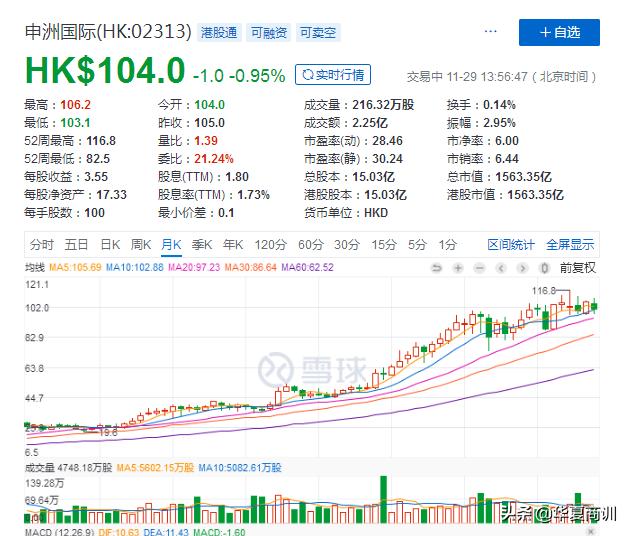Screen dimensions: 631x536
Task: Click the trading time 交易中 11-29 13:56:47
Action: [x=467, y=76]
